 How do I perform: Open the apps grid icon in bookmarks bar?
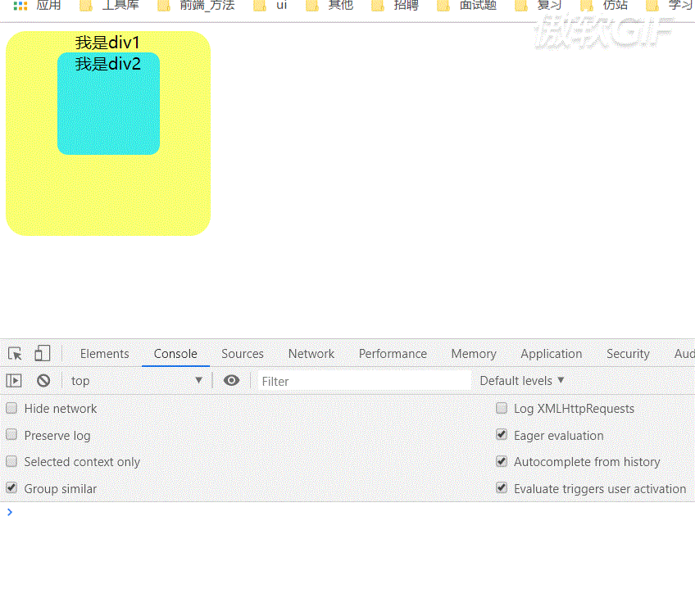coord(20,5)
